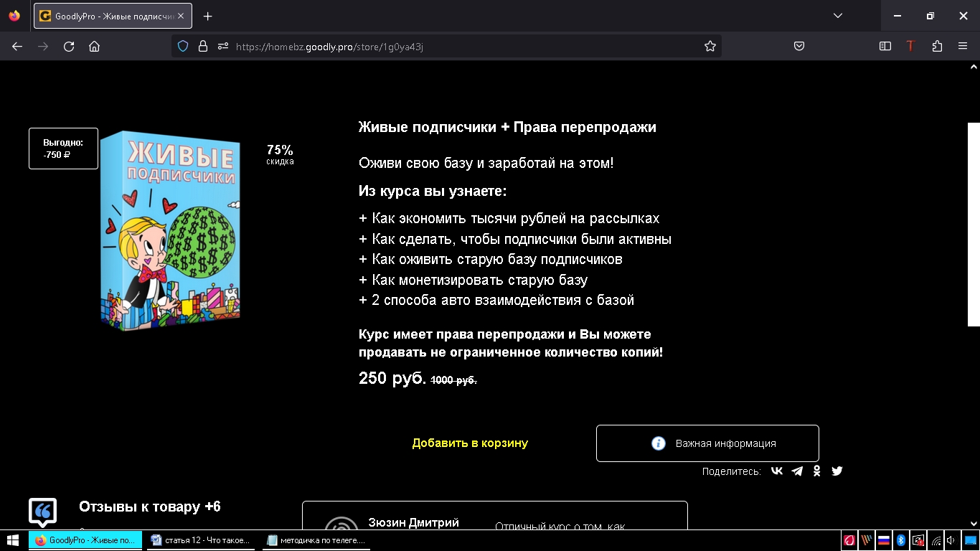
Task: Open the Wi-Fi network tray icon
Action: pos(936,540)
